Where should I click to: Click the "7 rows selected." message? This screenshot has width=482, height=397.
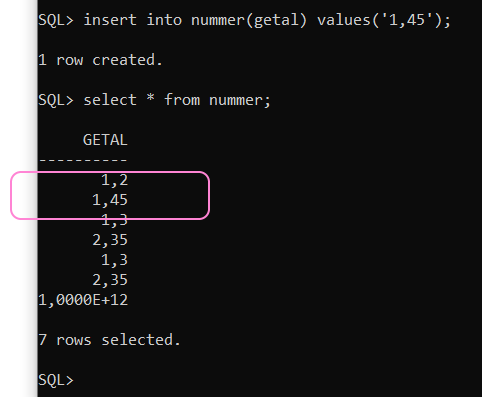click(109, 340)
